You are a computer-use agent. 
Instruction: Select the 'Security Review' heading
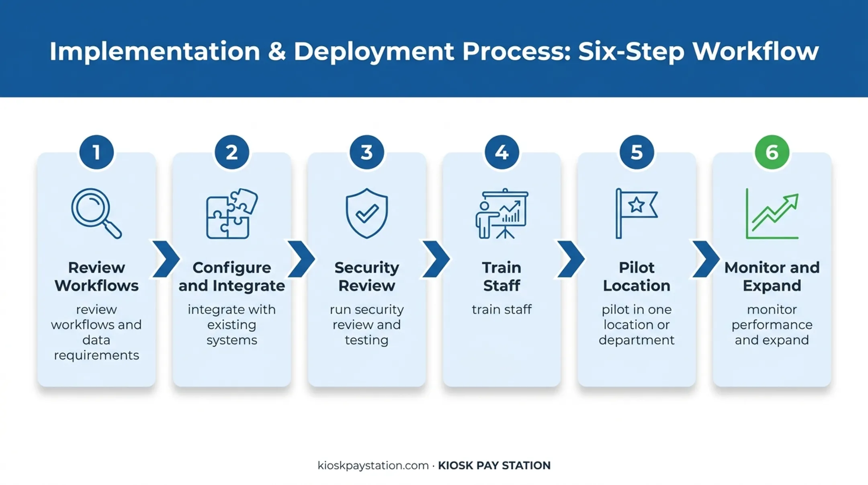coord(367,277)
